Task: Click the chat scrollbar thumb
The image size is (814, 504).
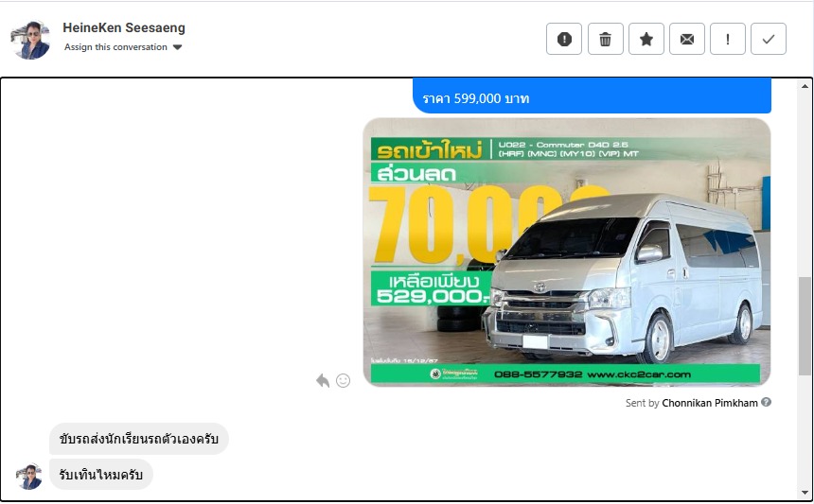Action: [x=805, y=325]
